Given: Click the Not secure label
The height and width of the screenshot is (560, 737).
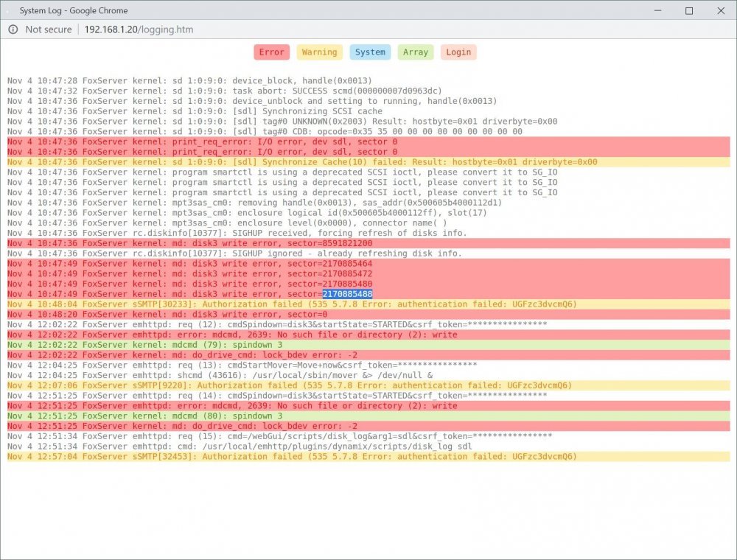Looking at the screenshot, I should pyautogui.click(x=49, y=29).
